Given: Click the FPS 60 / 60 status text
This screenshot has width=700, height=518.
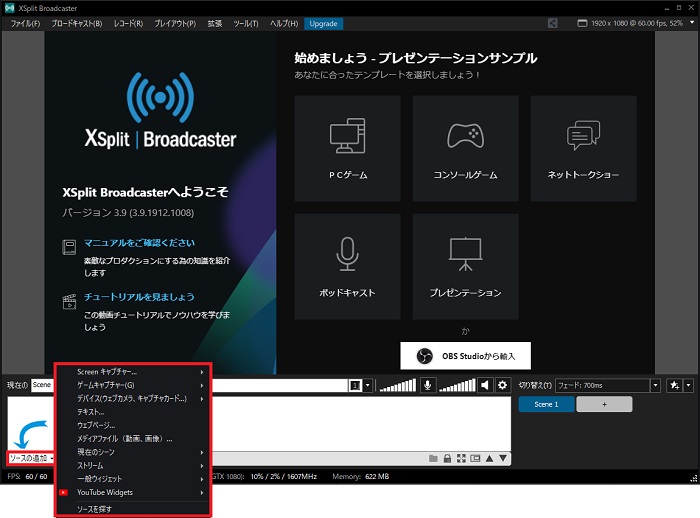Looking at the screenshot, I should tap(27, 476).
